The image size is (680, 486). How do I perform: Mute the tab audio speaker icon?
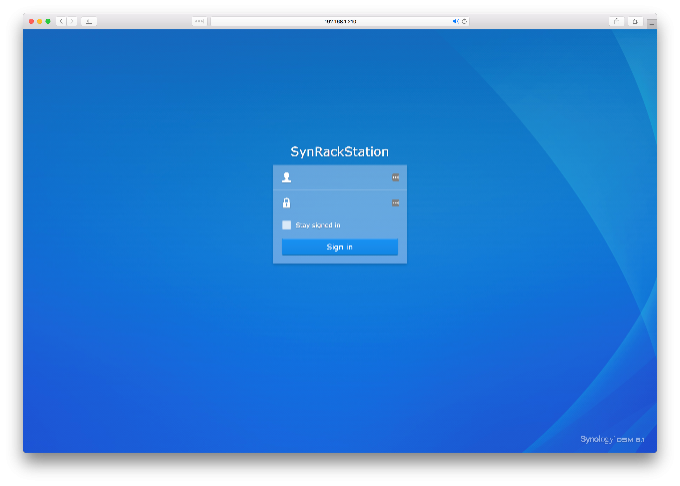click(x=455, y=21)
